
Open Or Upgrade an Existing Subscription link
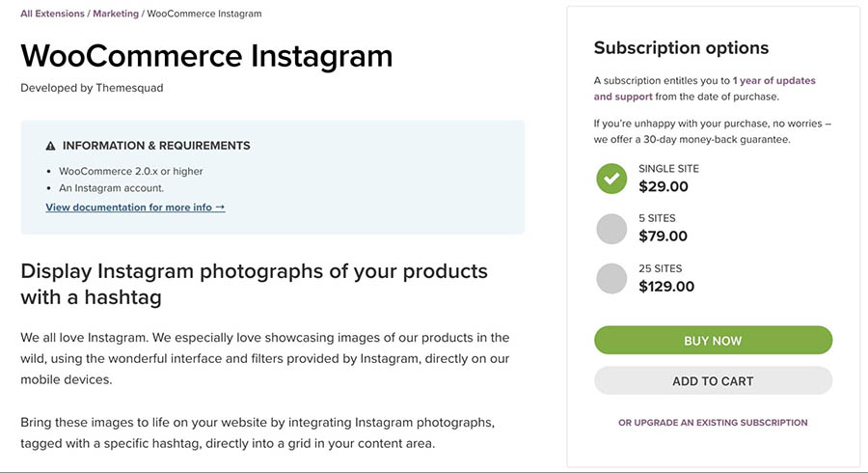pyautogui.click(x=713, y=423)
